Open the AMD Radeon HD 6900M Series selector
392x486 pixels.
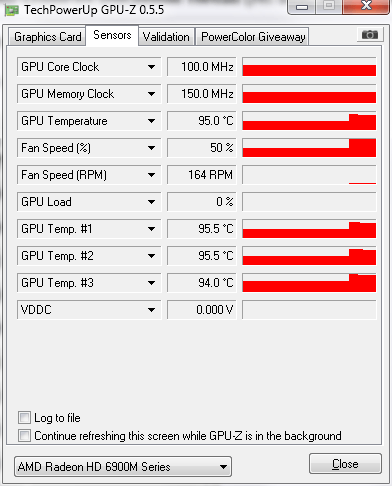(123, 467)
